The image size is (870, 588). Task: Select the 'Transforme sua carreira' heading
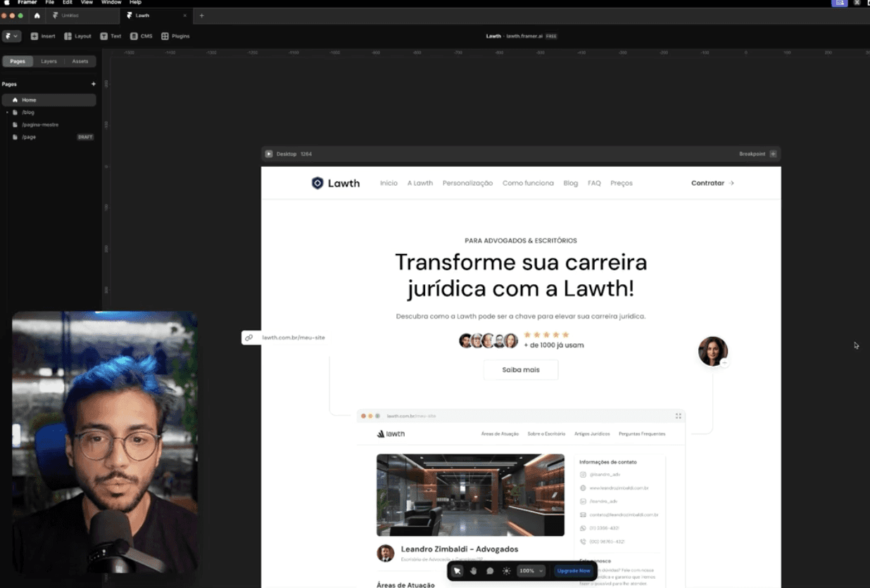point(521,275)
